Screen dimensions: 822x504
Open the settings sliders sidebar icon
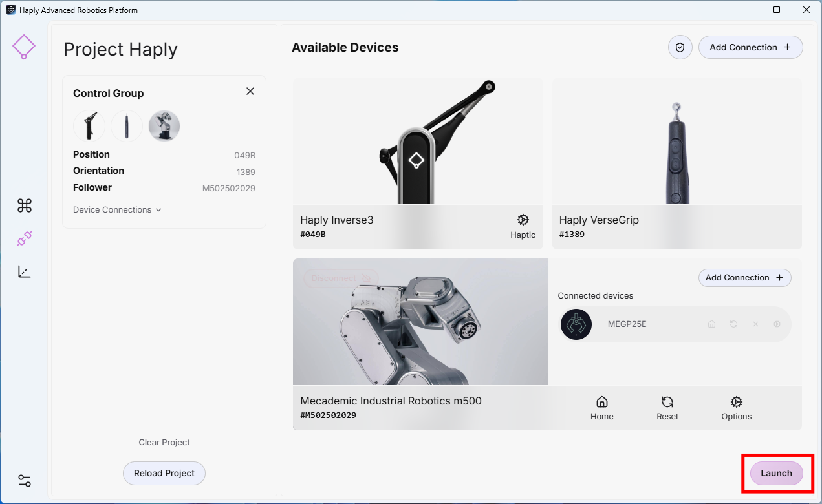pyautogui.click(x=25, y=481)
